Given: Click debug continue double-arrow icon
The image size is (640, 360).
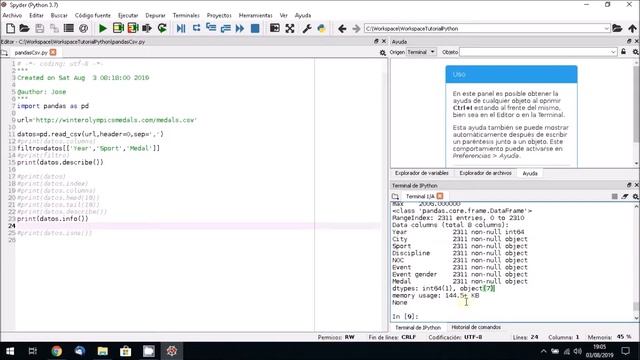Looking at the screenshot, I should point(240,28).
